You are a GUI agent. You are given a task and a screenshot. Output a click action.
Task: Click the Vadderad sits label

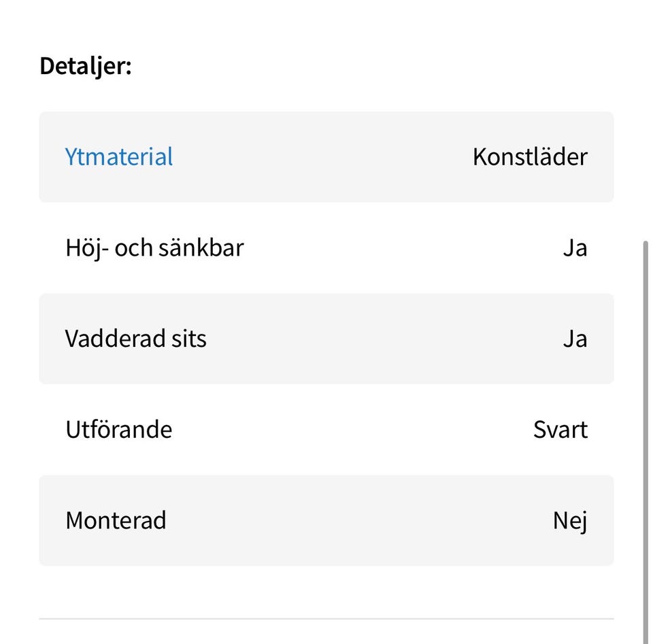(136, 339)
